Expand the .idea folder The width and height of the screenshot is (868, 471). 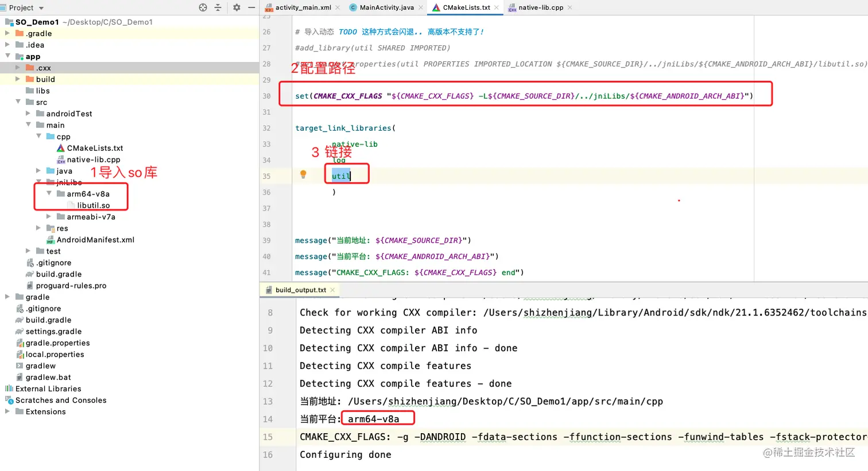[7, 45]
